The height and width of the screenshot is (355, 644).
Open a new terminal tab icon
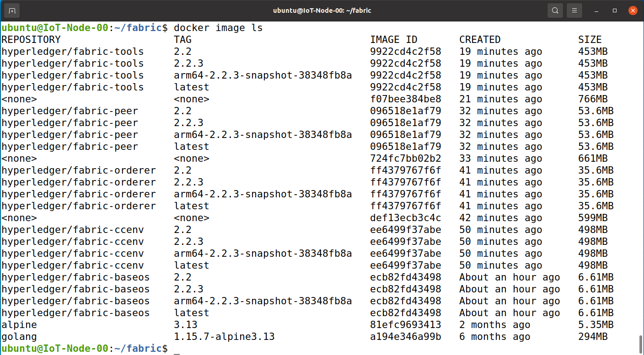(x=11, y=10)
